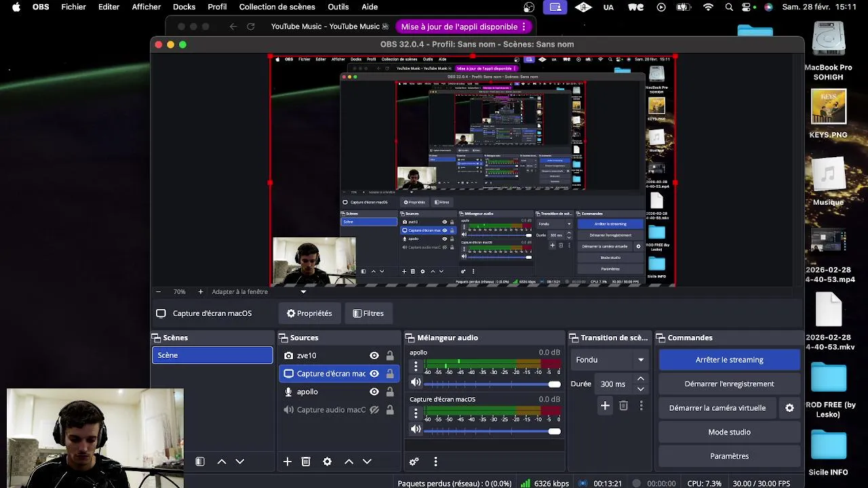Click Arrêter le streaming button
868x488 pixels.
pos(729,360)
